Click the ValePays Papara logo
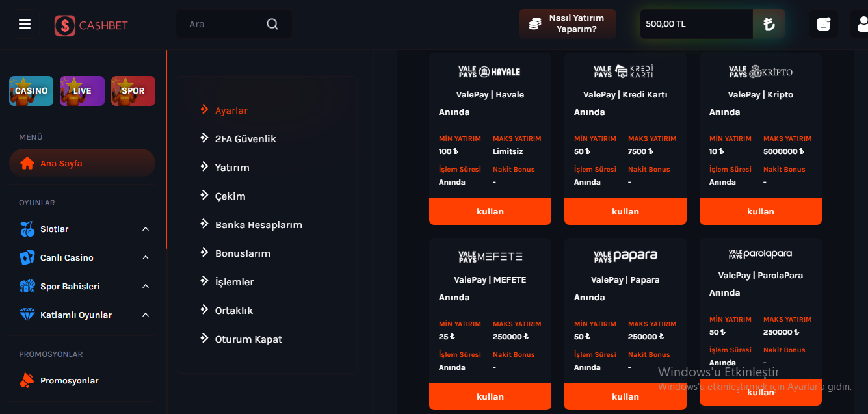The width and height of the screenshot is (868, 414). click(x=625, y=257)
